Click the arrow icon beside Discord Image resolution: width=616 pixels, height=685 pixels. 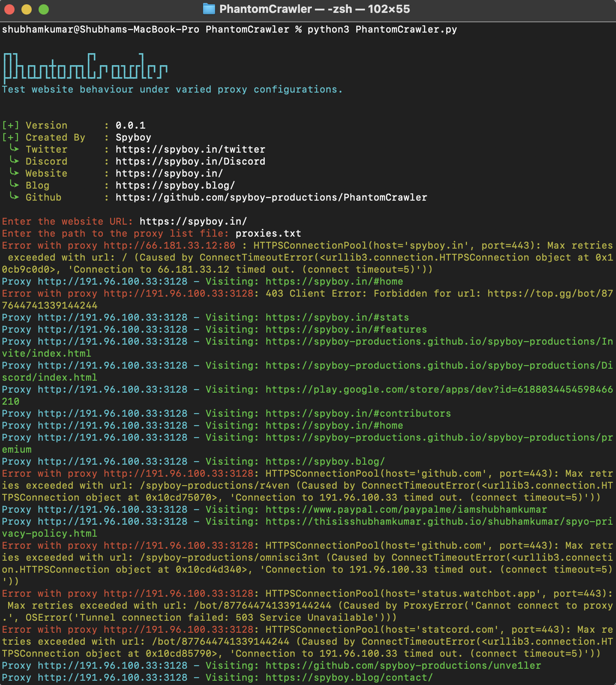coord(15,161)
